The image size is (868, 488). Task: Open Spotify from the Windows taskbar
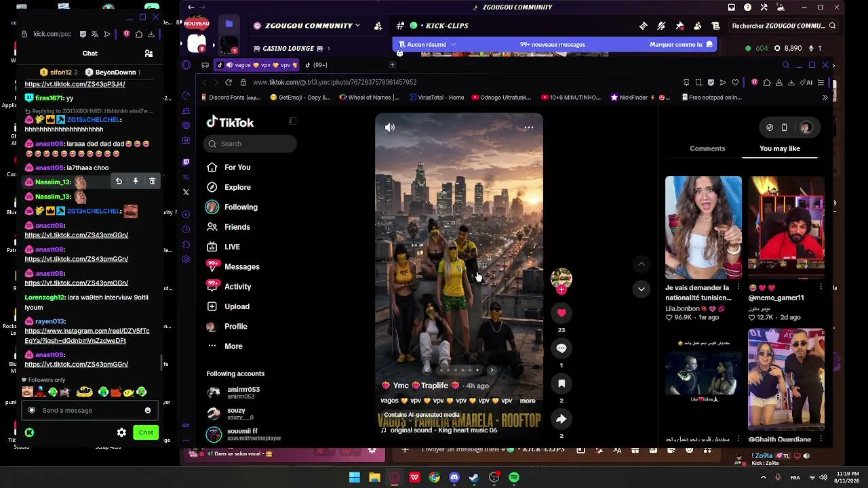tap(514, 478)
